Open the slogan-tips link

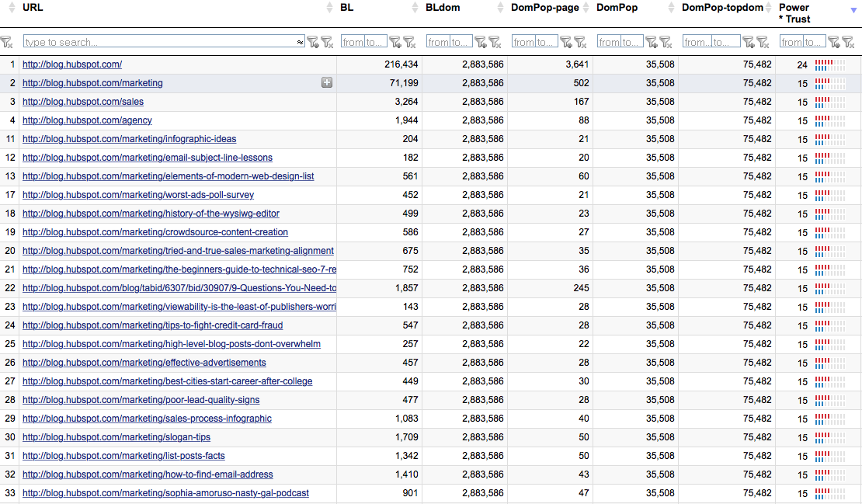coord(116,437)
